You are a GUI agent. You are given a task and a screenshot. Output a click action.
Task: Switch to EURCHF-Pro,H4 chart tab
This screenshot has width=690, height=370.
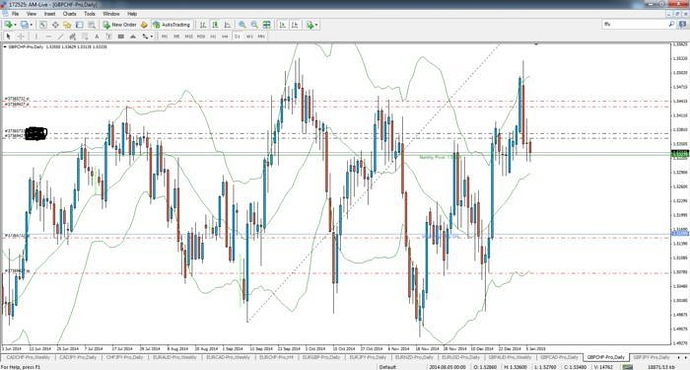[276, 357]
